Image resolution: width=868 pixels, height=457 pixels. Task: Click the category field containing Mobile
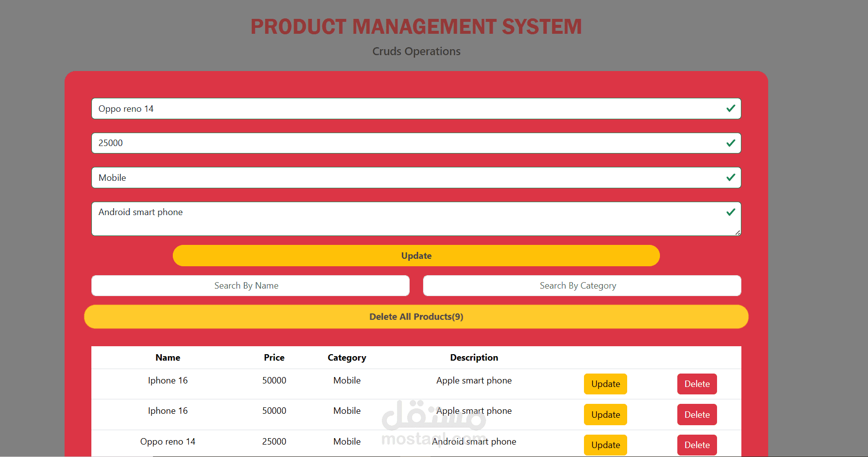tap(416, 178)
